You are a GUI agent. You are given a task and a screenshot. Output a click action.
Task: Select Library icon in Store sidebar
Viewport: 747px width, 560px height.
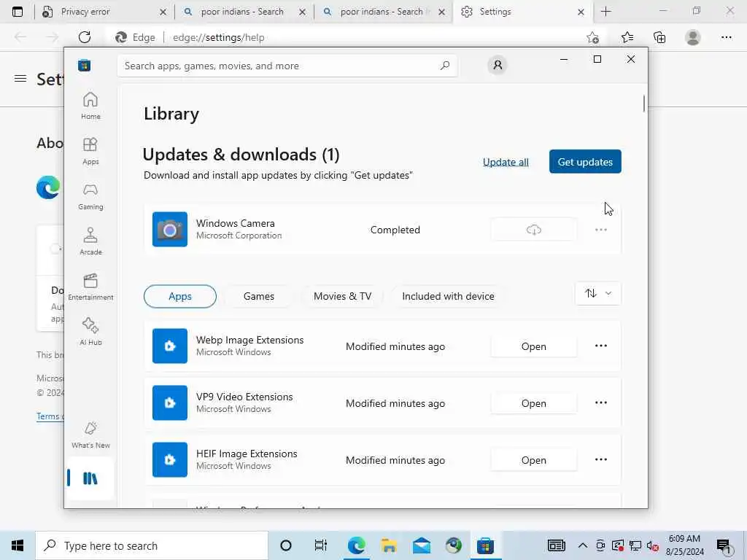(90, 478)
